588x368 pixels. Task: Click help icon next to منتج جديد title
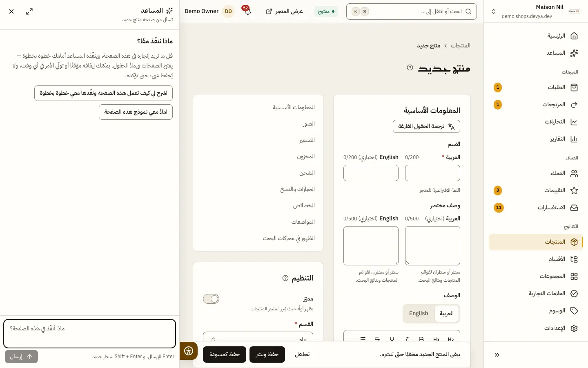pos(410,67)
